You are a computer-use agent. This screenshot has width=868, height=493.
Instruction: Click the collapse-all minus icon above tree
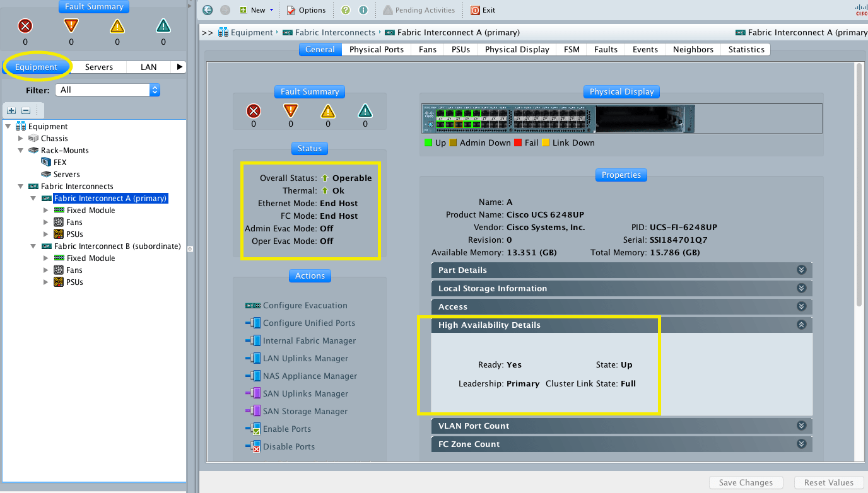click(26, 110)
